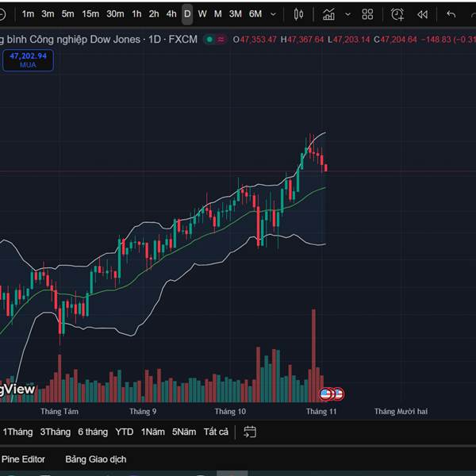Expand the timeframe list chevron after 6M
Screen dimensions: 476x476
click(273, 14)
